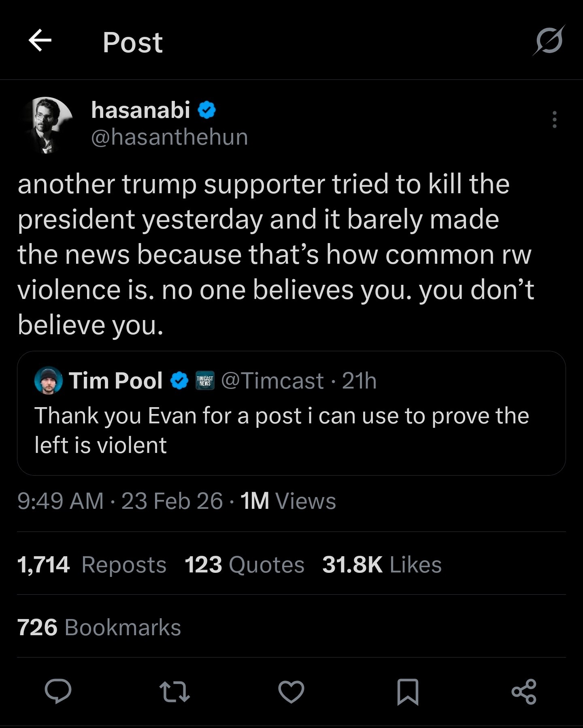Open the Grok icon at top right
Image resolution: width=583 pixels, height=728 pixels.
tap(549, 41)
